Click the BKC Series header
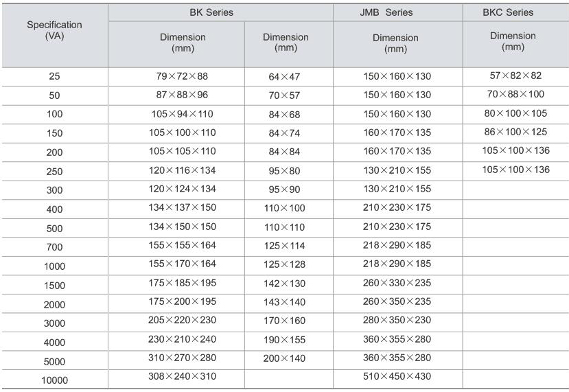The width and height of the screenshot is (569, 392). point(513,12)
